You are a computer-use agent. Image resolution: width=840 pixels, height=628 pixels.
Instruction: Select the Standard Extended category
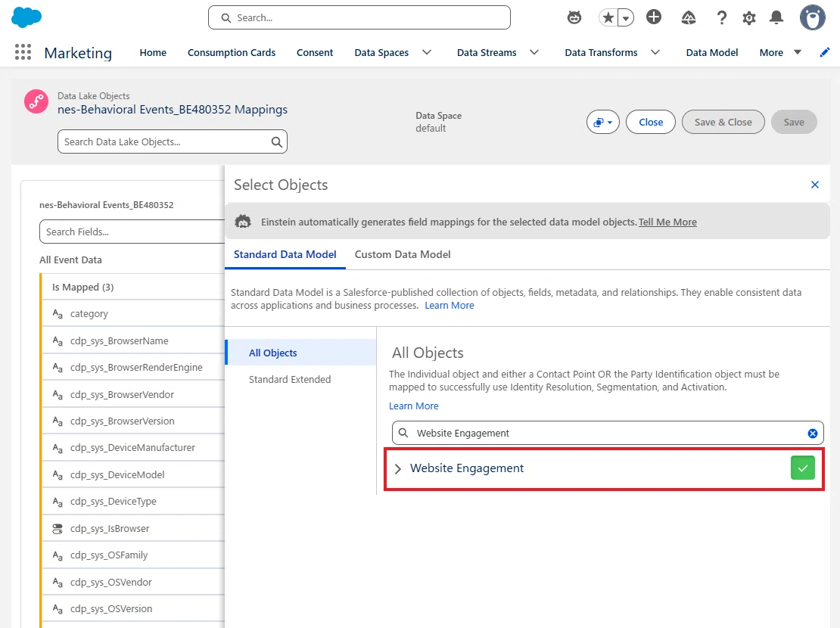coord(290,379)
